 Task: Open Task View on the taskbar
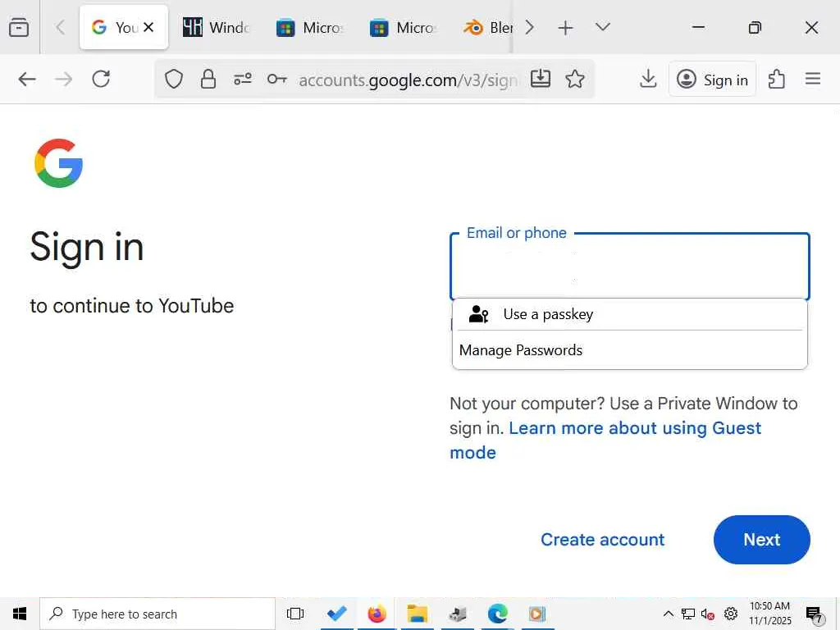295,614
